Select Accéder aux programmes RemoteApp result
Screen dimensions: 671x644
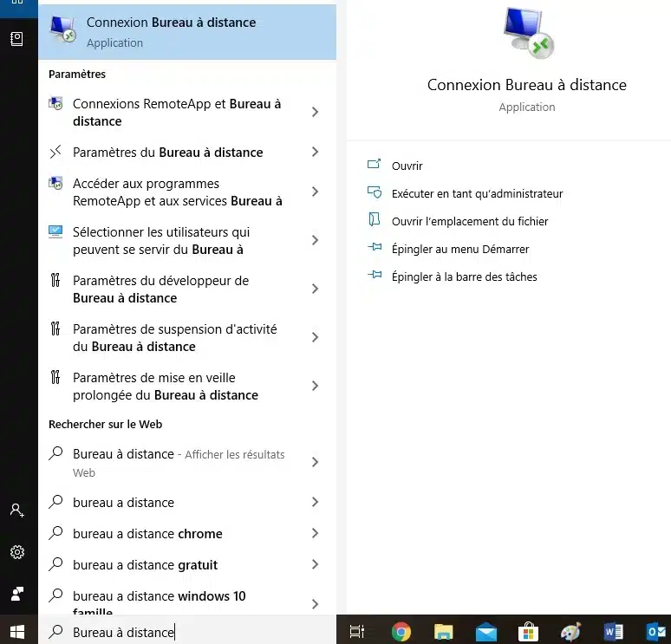pos(187,192)
